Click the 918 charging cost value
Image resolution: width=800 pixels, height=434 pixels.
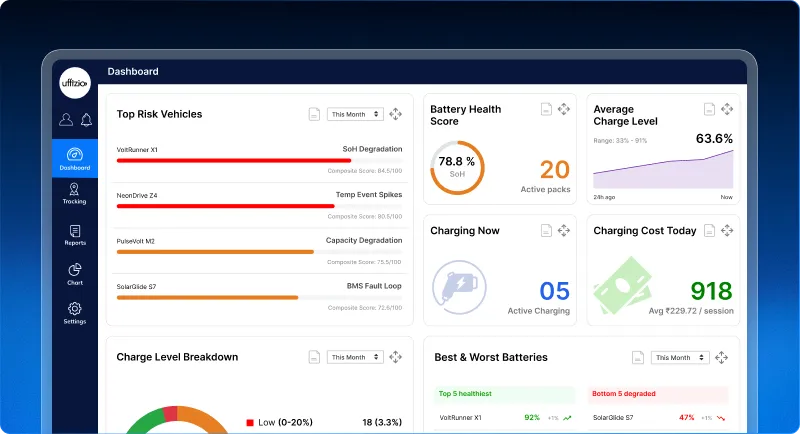click(711, 291)
